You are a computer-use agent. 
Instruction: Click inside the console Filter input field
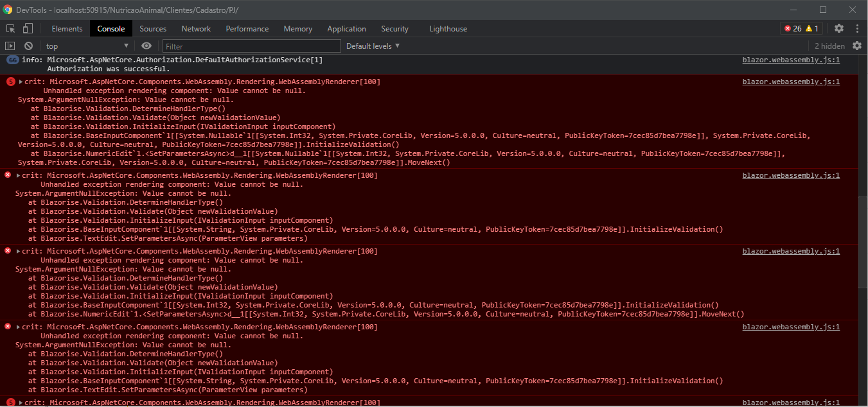pyautogui.click(x=251, y=46)
